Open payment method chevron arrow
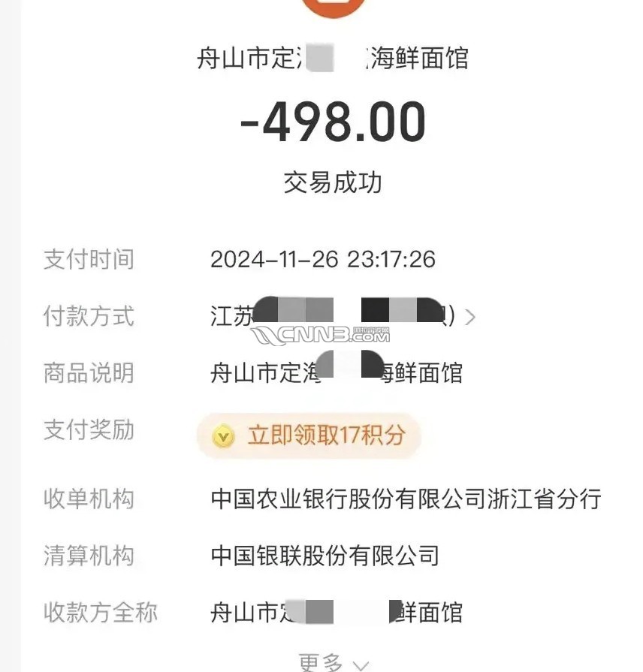643x672 pixels. click(470, 317)
